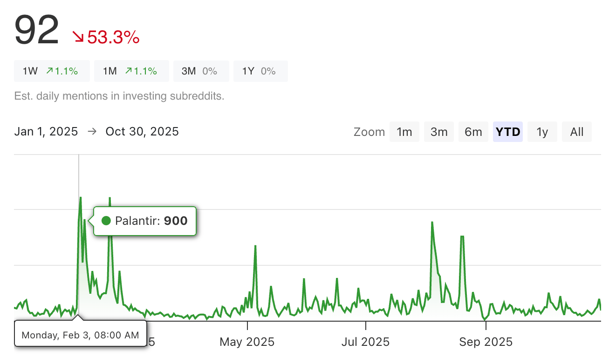Click the Jul 2025 axis label
616x364 pixels.
pos(366,342)
